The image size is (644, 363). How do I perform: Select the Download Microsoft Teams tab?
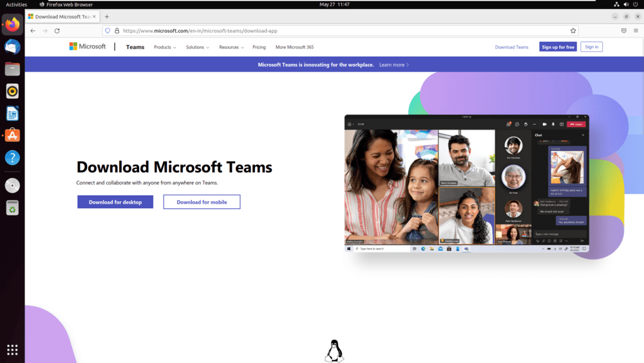[62, 17]
